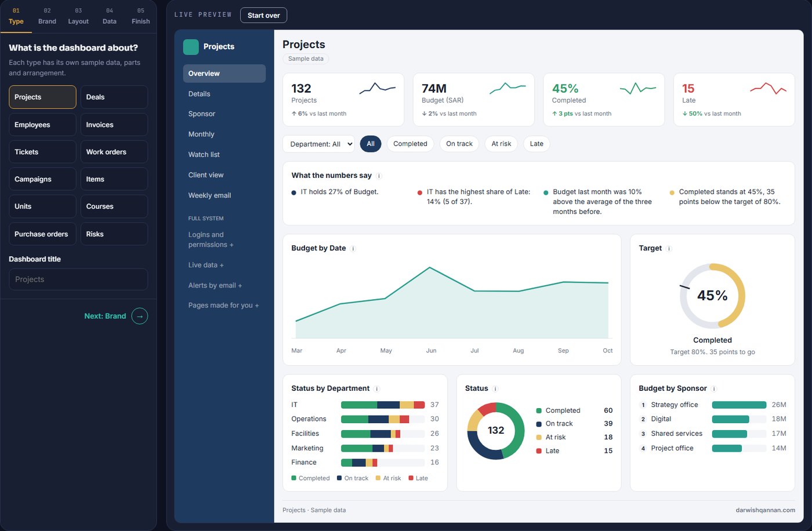Click sparkline in the 132 Projects card

click(x=378, y=88)
